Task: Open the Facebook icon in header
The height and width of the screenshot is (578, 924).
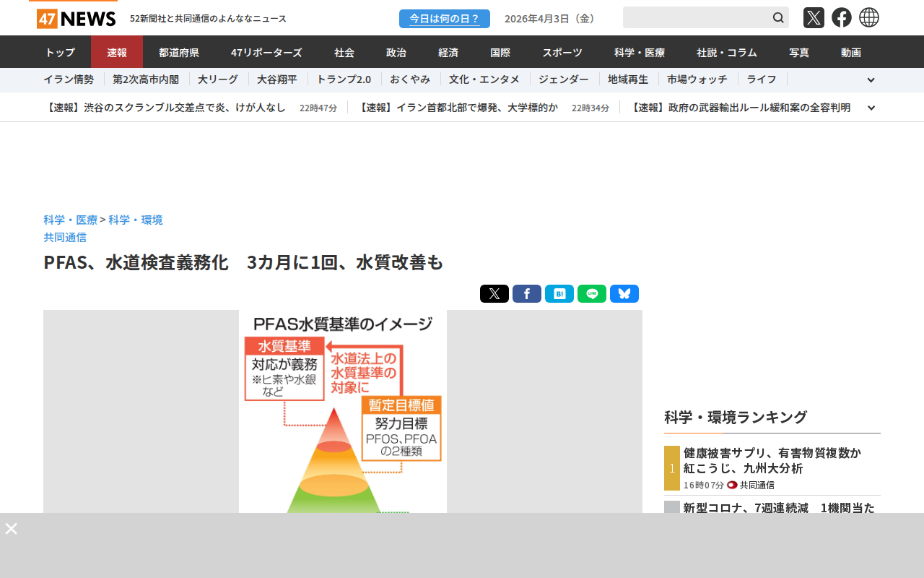Action: [841, 17]
